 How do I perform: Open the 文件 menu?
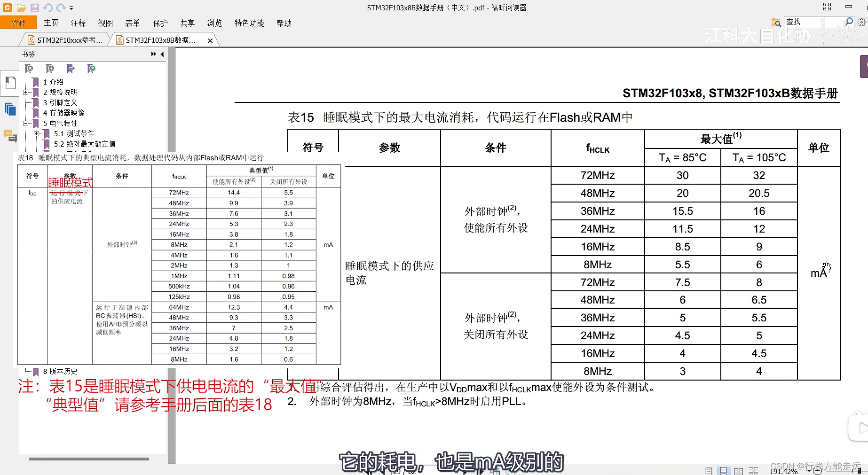pos(18,23)
